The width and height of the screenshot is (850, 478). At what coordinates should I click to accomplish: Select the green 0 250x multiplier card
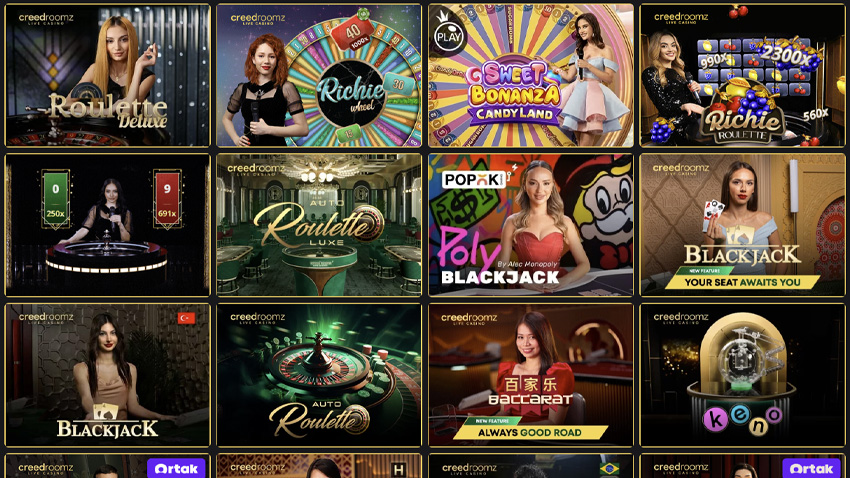pos(55,199)
